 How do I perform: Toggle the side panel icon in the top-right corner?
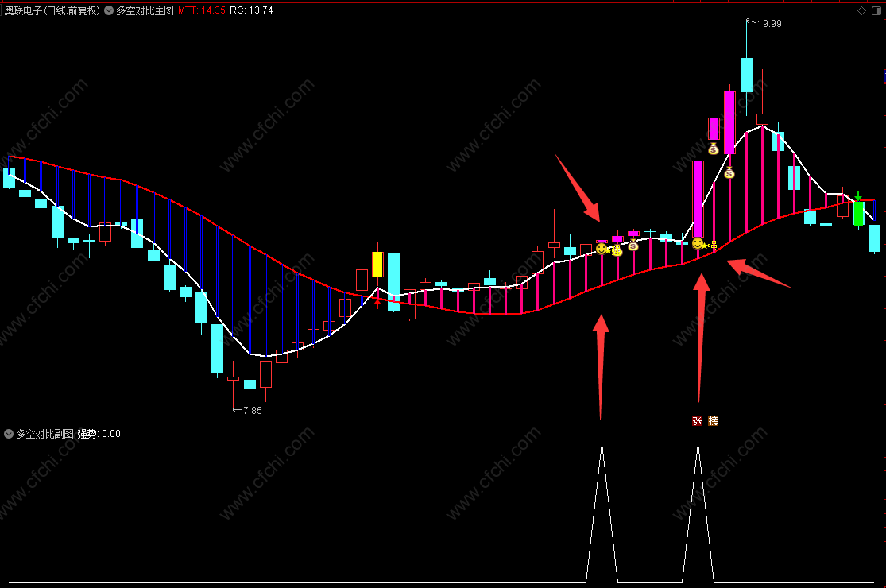[x=876, y=11]
